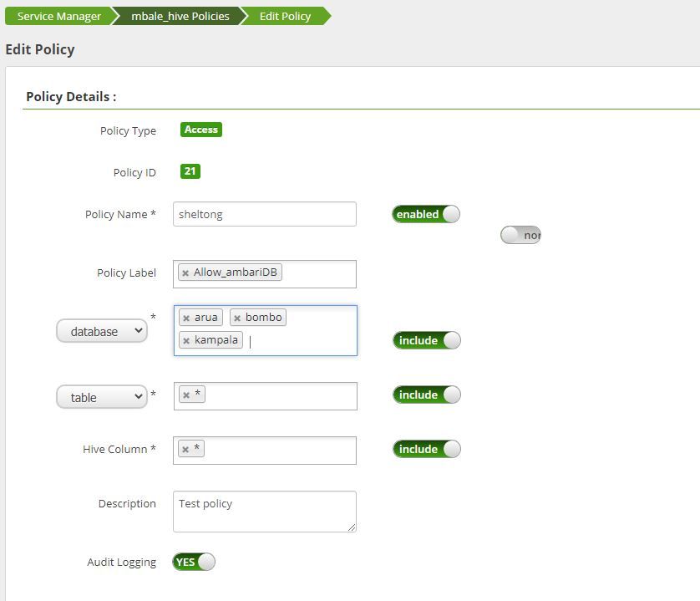Click the Policy ID 21 badge
This screenshot has height=601, width=700.
(x=190, y=171)
